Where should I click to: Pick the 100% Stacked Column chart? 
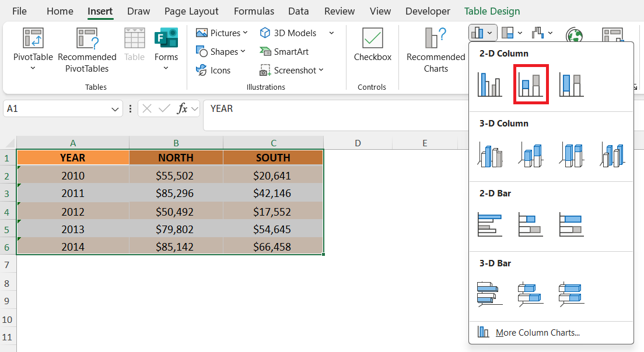tap(571, 85)
